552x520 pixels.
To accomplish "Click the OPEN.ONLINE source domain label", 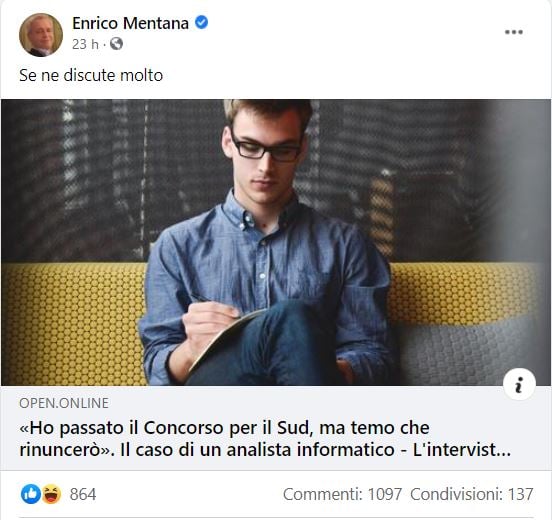I will coord(64,403).
